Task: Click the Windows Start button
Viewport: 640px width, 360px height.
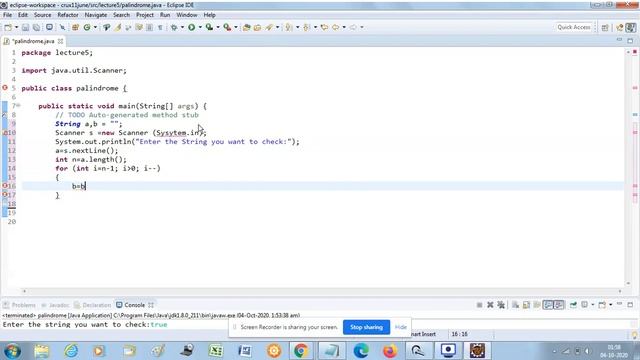Action: [x=12, y=351]
